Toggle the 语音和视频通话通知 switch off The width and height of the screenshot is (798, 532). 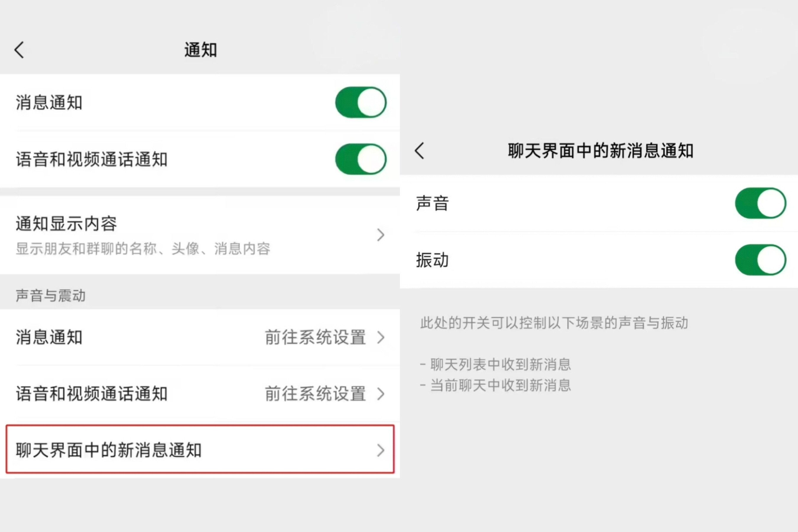tap(361, 159)
